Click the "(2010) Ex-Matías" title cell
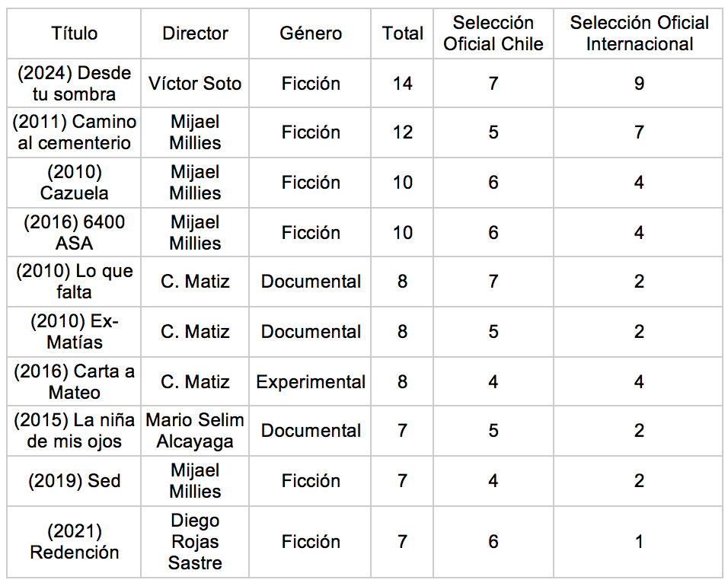The image size is (728, 583). pos(75,332)
